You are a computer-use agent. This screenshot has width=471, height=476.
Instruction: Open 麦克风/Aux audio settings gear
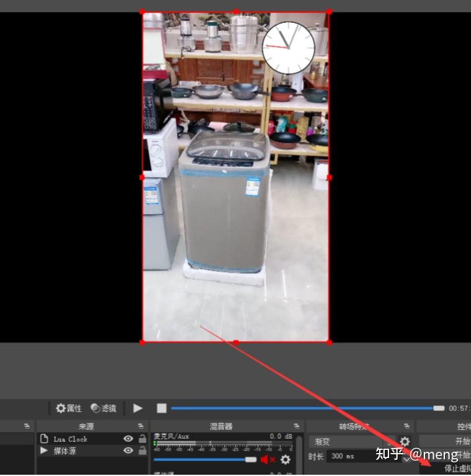coord(285,460)
